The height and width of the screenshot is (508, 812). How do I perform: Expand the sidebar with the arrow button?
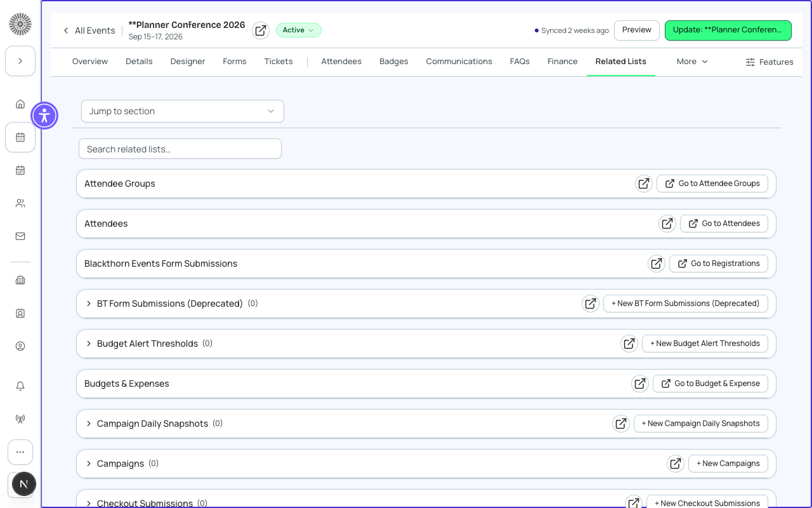point(20,61)
